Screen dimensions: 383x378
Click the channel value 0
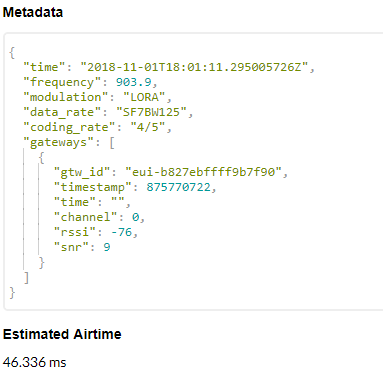pyautogui.click(x=135, y=217)
